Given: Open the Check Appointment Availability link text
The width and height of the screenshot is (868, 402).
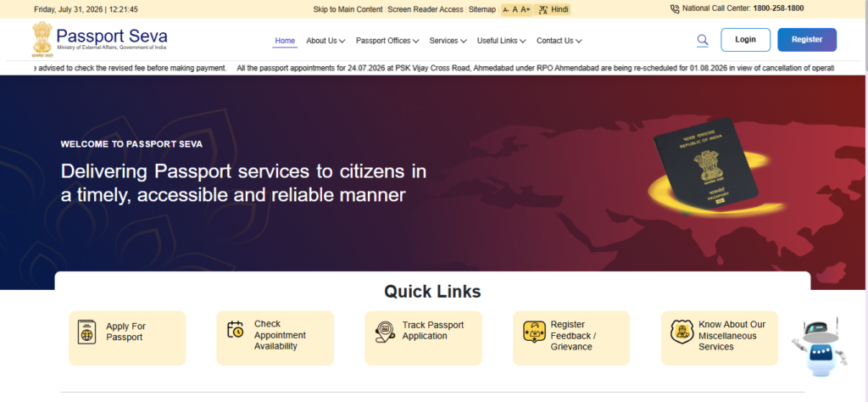Looking at the screenshot, I should pos(280,335).
